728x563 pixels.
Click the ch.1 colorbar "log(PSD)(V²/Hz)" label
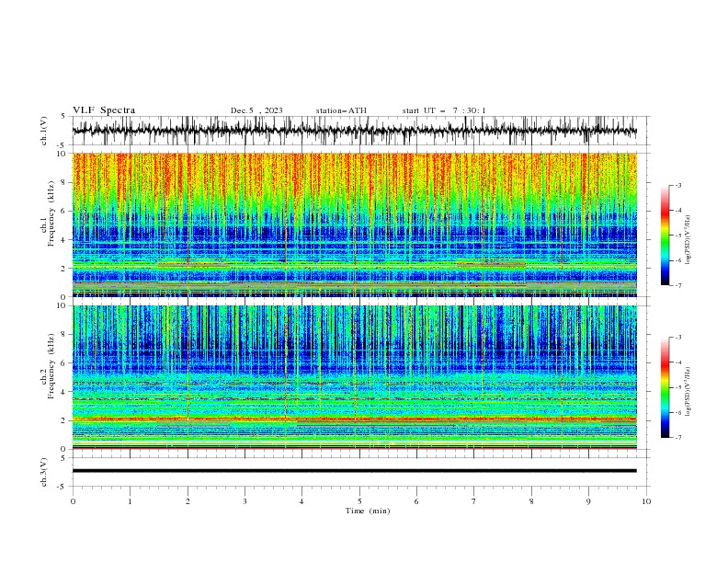pos(688,240)
